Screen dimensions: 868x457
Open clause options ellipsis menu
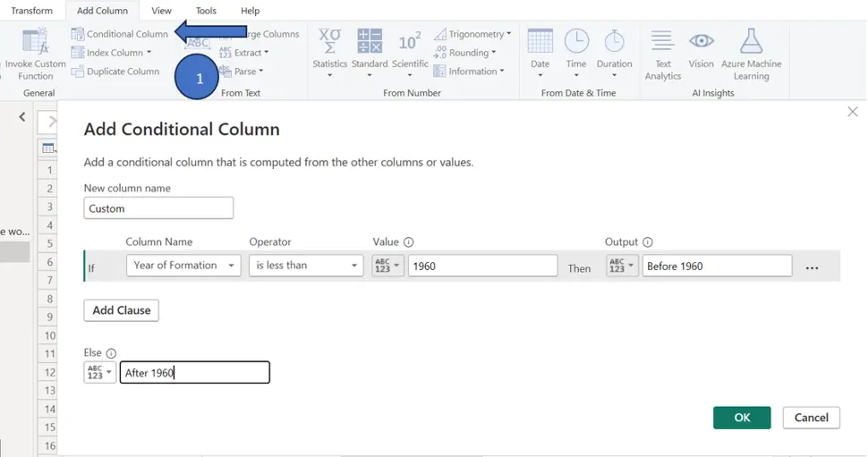[x=812, y=267]
